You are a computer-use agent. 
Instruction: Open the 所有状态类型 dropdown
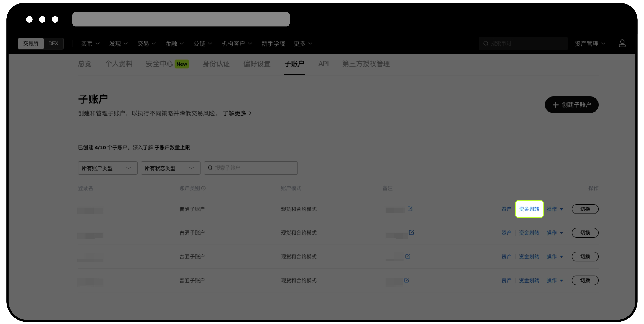pyautogui.click(x=170, y=168)
